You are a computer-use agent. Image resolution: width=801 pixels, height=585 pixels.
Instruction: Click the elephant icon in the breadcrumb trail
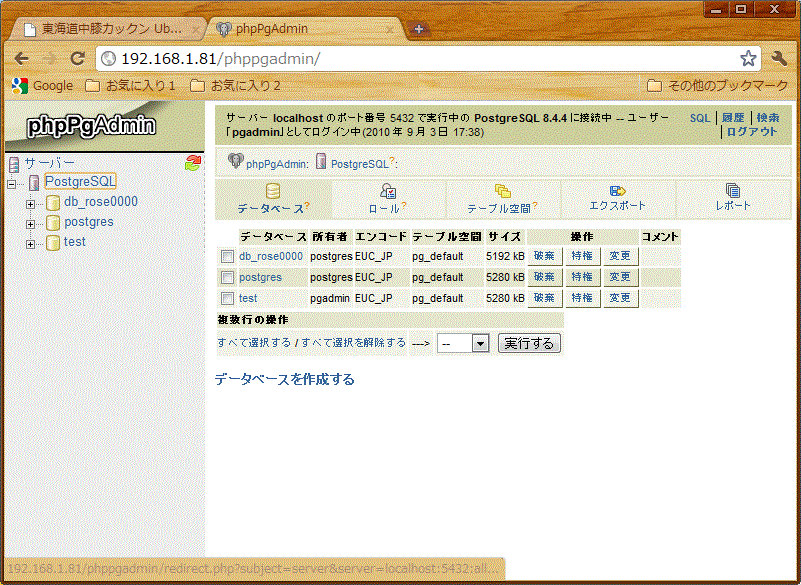tap(235, 161)
